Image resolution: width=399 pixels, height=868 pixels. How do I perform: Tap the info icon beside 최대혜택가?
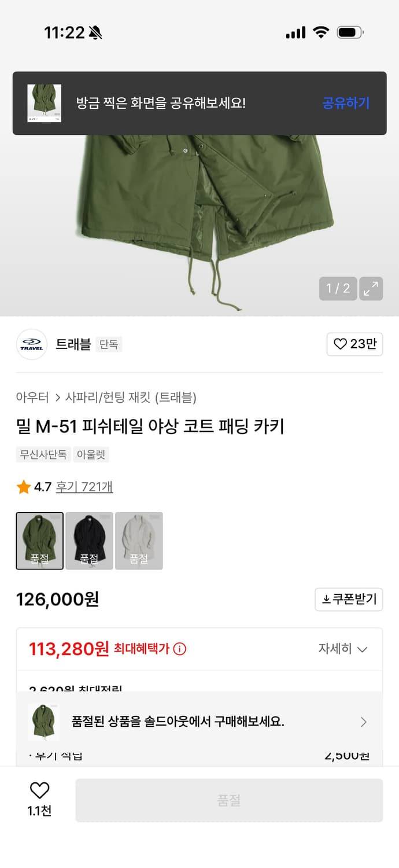point(180,649)
